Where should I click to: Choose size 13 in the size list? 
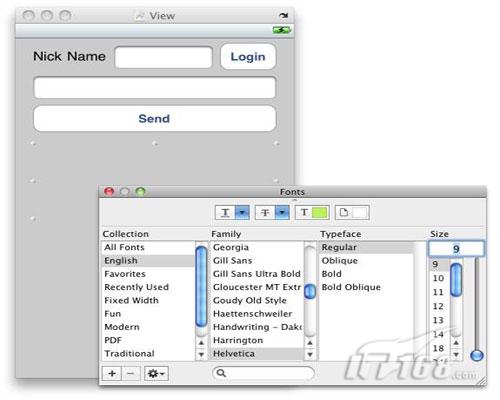tap(439, 320)
